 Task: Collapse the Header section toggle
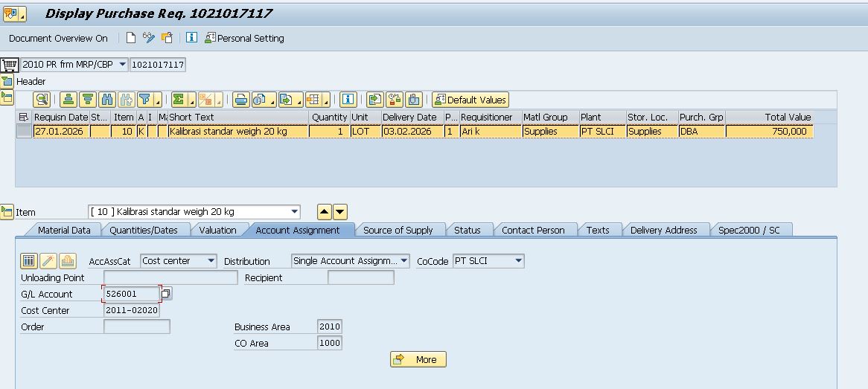(7, 81)
